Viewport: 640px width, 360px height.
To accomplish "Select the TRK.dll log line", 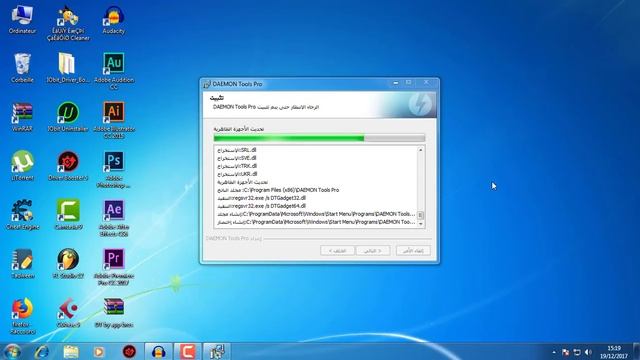I will pos(237,166).
